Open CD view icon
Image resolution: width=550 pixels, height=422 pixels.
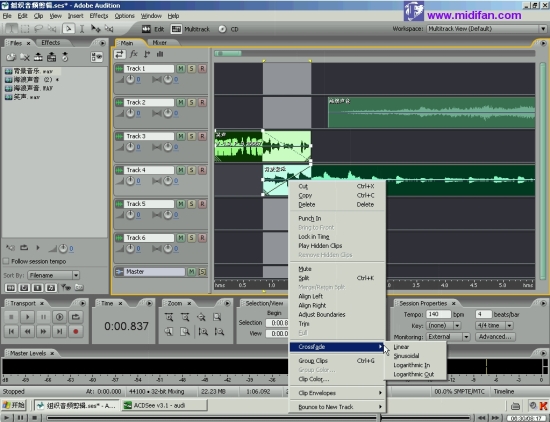point(222,29)
